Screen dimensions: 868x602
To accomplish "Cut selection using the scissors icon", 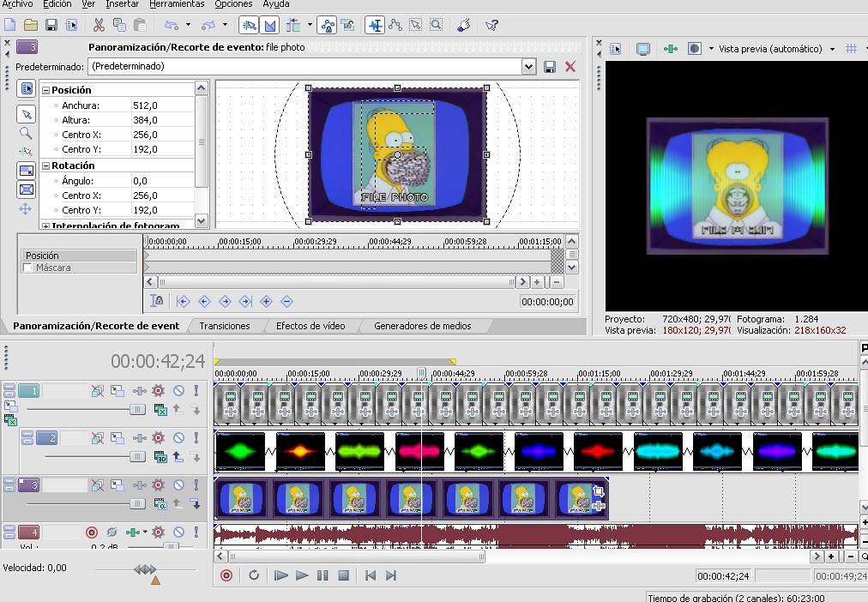I will (x=99, y=25).
